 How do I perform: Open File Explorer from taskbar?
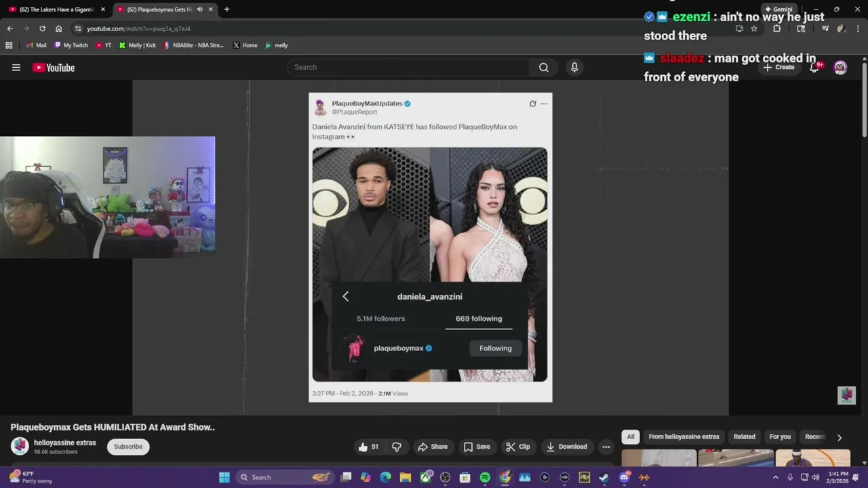coord(405,477)
